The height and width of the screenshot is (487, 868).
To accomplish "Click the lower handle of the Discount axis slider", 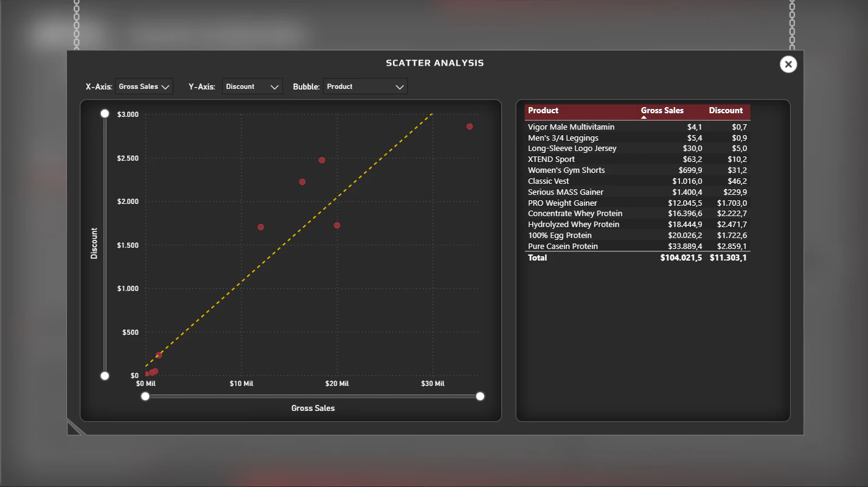I will tap(105, 376).
